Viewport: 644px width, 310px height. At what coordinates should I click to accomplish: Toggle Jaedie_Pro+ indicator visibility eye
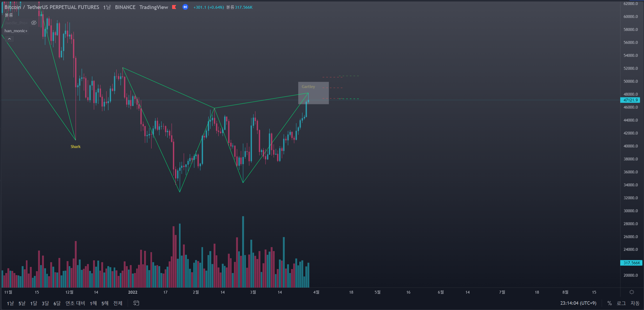[34, 23]
